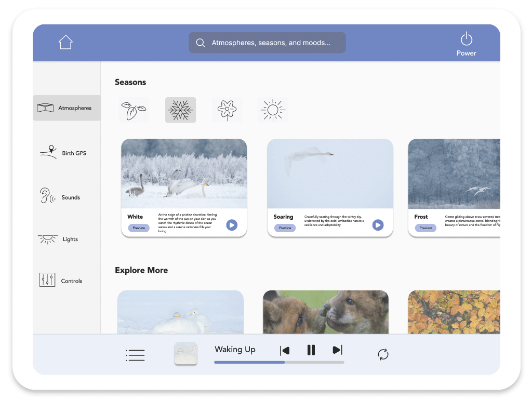
Task: Choose the spring flower season icon
Action: coord(227,110)
